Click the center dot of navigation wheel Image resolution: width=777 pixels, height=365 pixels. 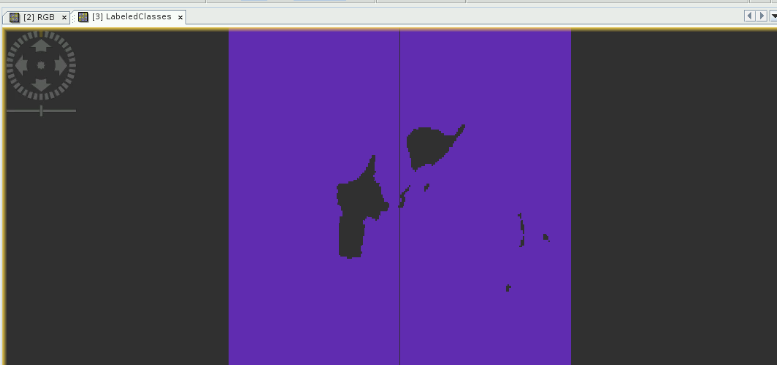coord(41,65)
